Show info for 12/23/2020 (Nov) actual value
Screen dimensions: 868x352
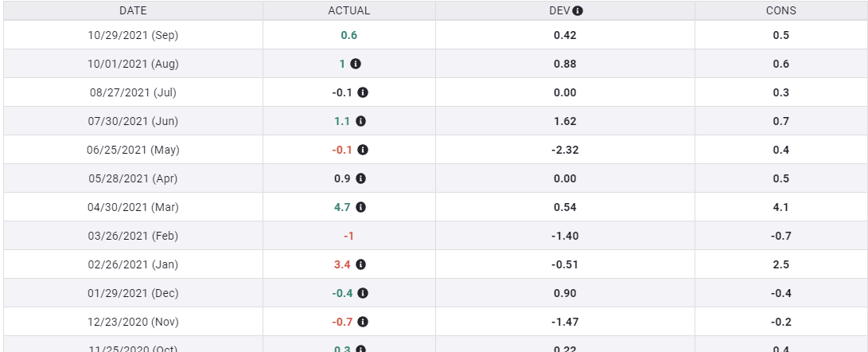[x=363, y=322]
